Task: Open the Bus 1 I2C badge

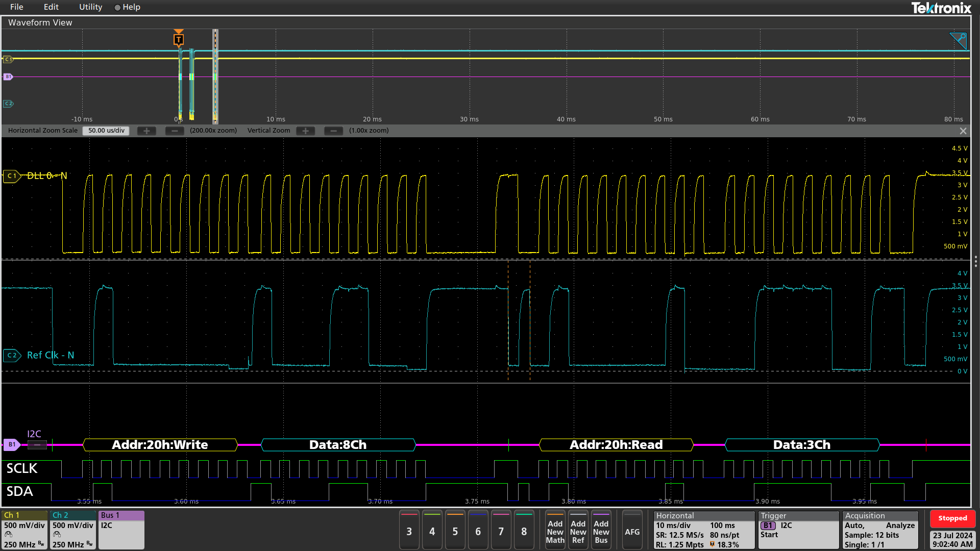Action: [x=121, y=530]
